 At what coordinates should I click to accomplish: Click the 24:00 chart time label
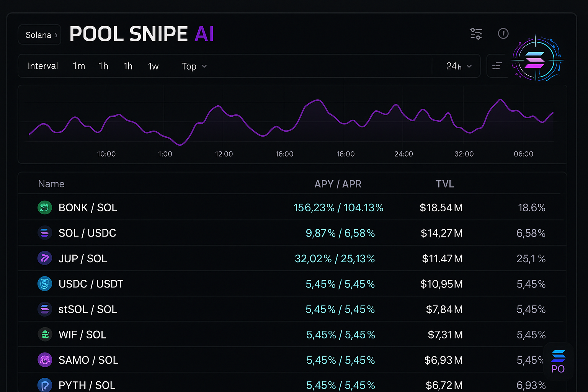403,154
